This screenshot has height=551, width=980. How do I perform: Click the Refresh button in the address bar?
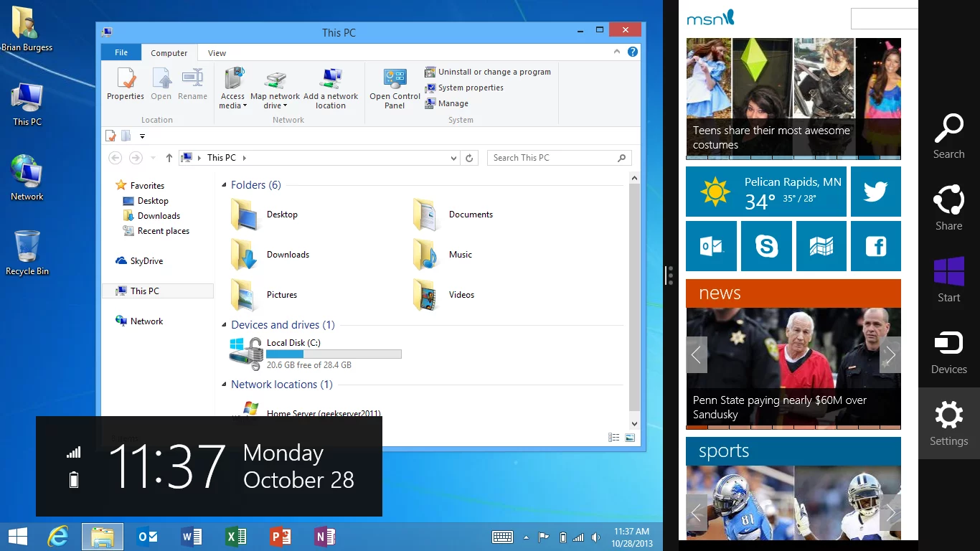click(x=470, y=157)
